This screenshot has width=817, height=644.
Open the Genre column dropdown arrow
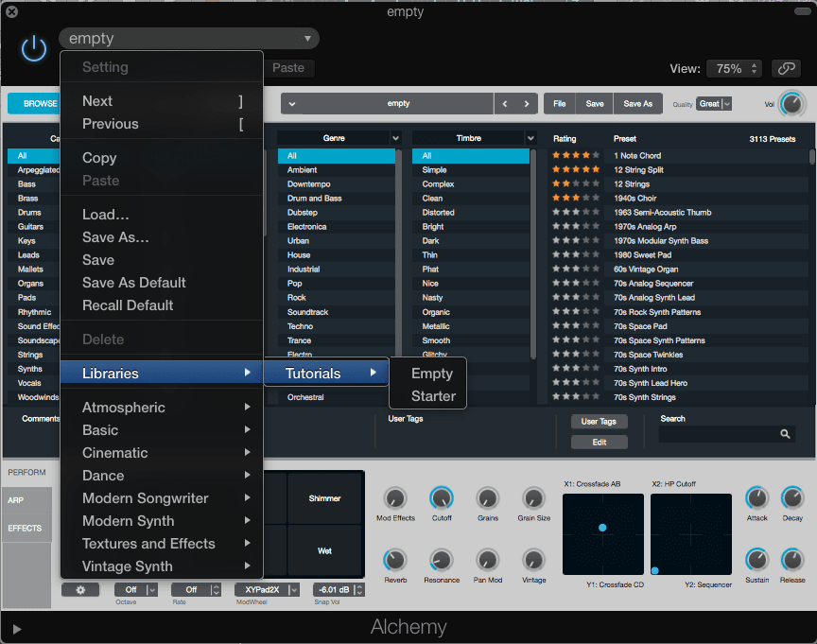tap(395, 138)
